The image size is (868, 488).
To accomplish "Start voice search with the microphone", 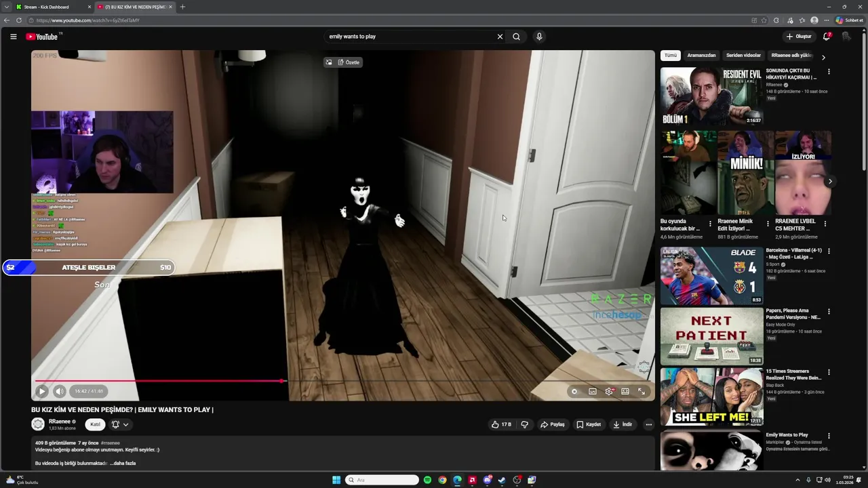I will [x=539, y=37].
